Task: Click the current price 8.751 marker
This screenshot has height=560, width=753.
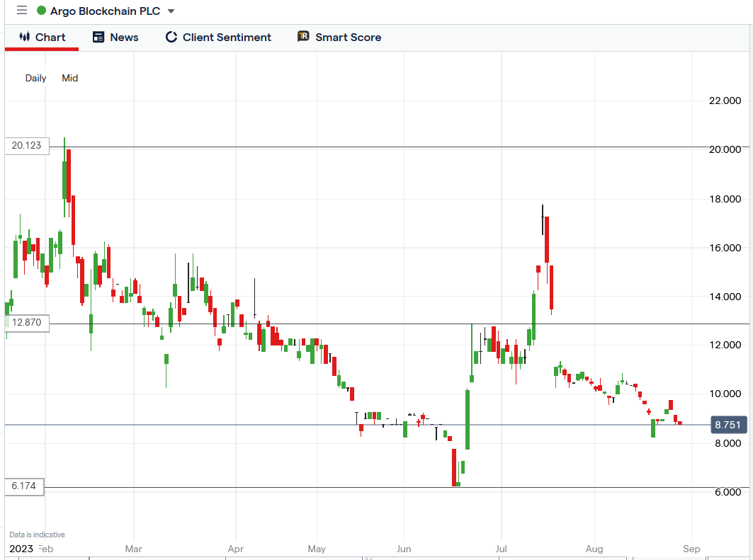Action: coord(728,425)
